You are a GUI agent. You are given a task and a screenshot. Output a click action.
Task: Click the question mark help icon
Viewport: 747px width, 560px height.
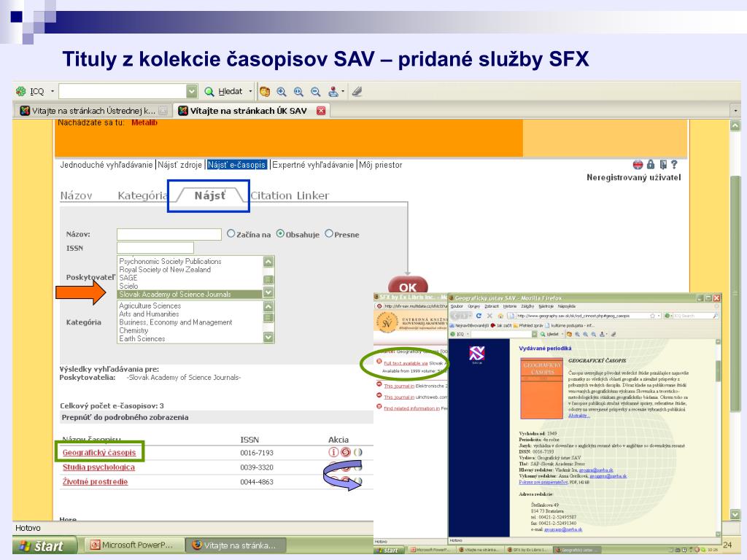pyautogui.click(x=674, y=164)
